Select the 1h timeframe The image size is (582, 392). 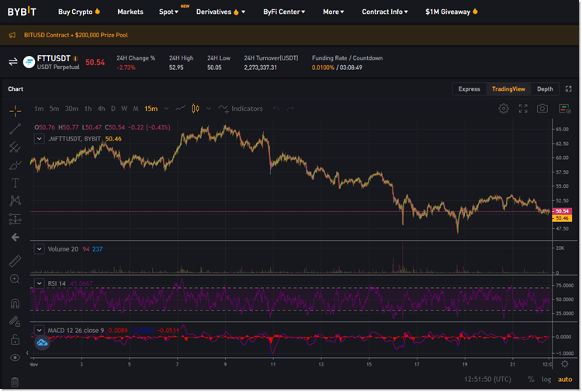pos(88,109)
